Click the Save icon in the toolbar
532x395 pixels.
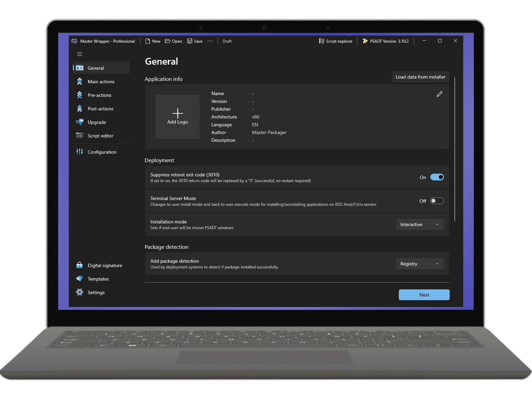190,41
